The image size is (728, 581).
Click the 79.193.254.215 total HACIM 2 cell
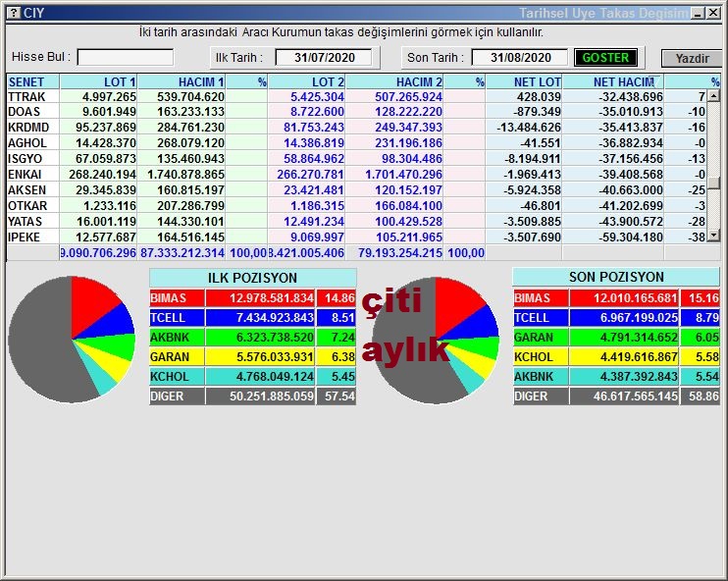(x=394, y=253)
